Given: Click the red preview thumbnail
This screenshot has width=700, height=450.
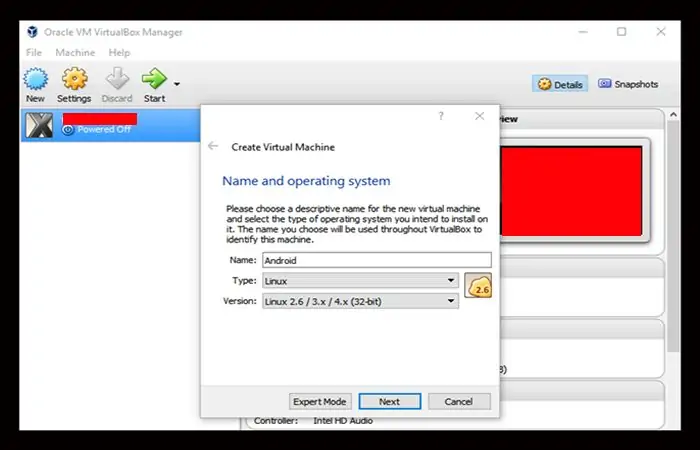Looking at the screenshot, I should click(571, 191).
